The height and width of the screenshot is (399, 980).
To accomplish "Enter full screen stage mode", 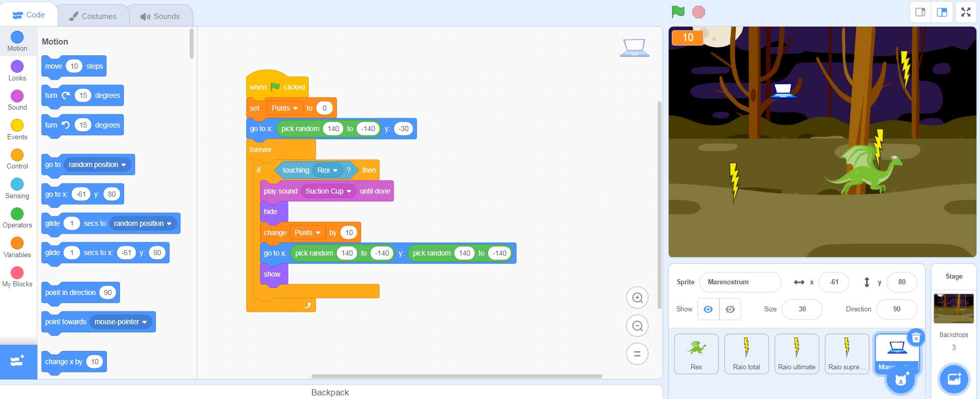I will (966, 12).
